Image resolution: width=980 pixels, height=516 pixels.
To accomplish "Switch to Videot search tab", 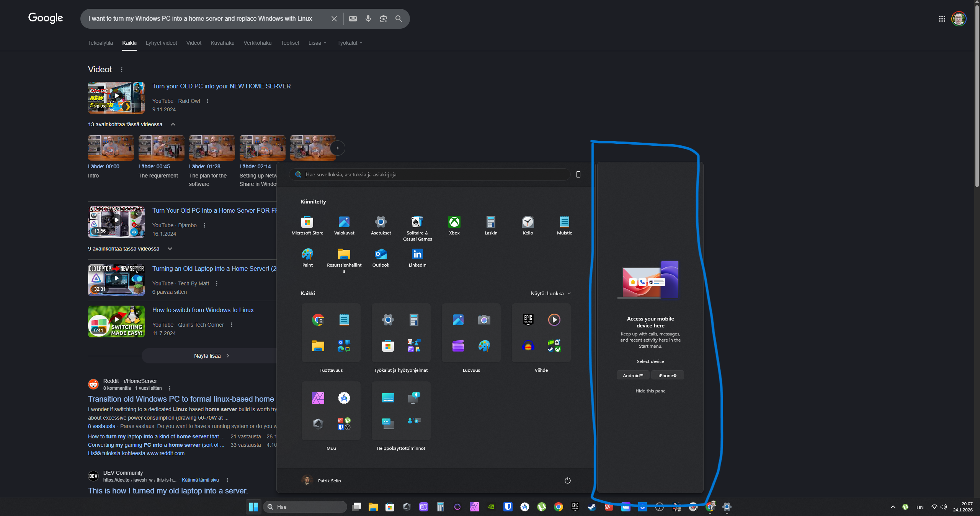I will coord(194,43).
